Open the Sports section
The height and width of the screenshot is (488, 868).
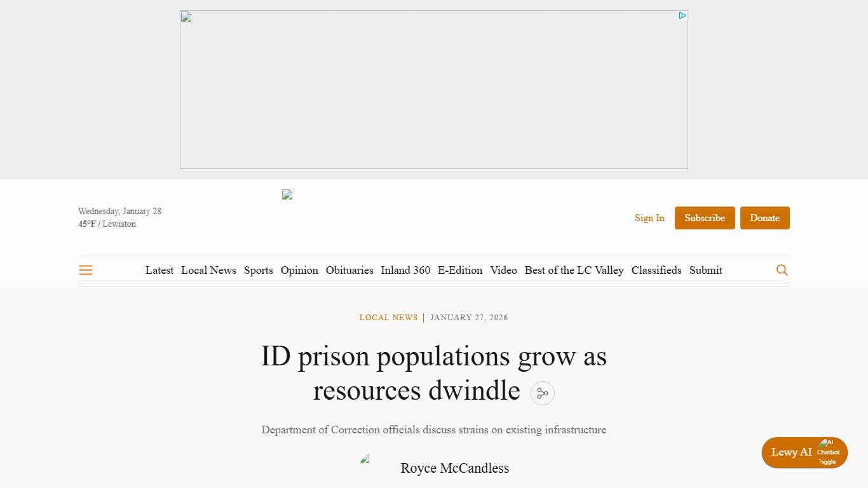click(x=258, y=270)
